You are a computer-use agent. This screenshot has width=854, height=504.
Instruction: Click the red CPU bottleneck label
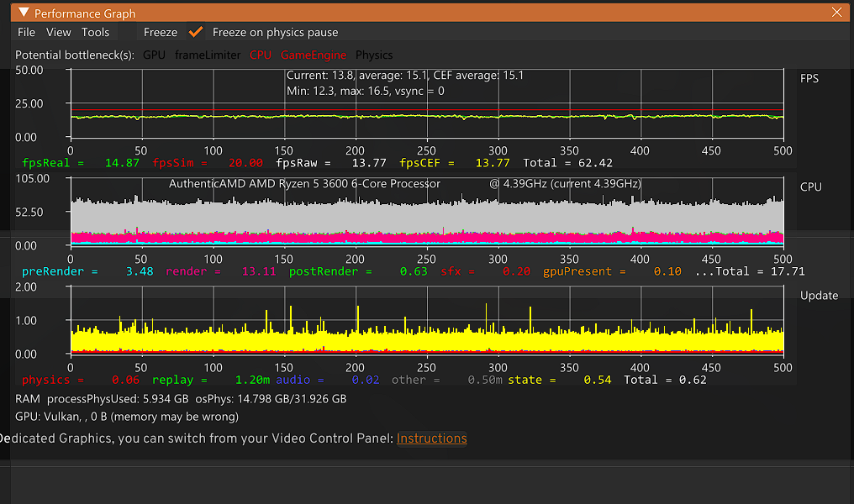261,55
